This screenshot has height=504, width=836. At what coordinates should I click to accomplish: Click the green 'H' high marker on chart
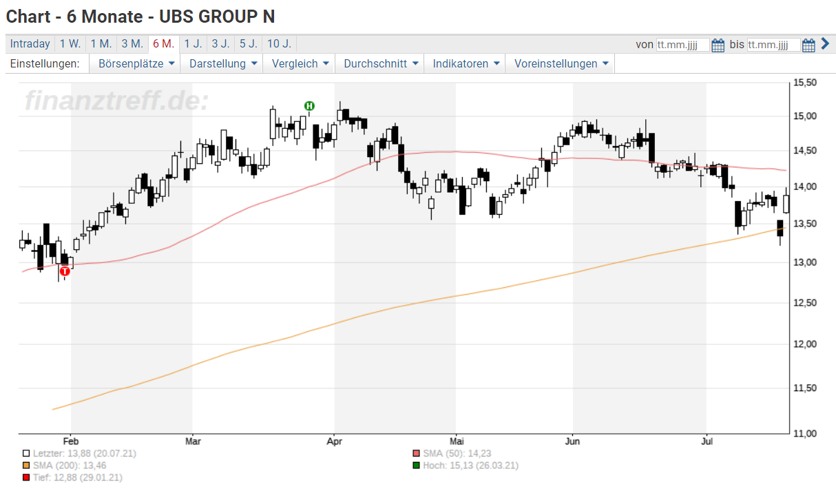pos(310,105)
